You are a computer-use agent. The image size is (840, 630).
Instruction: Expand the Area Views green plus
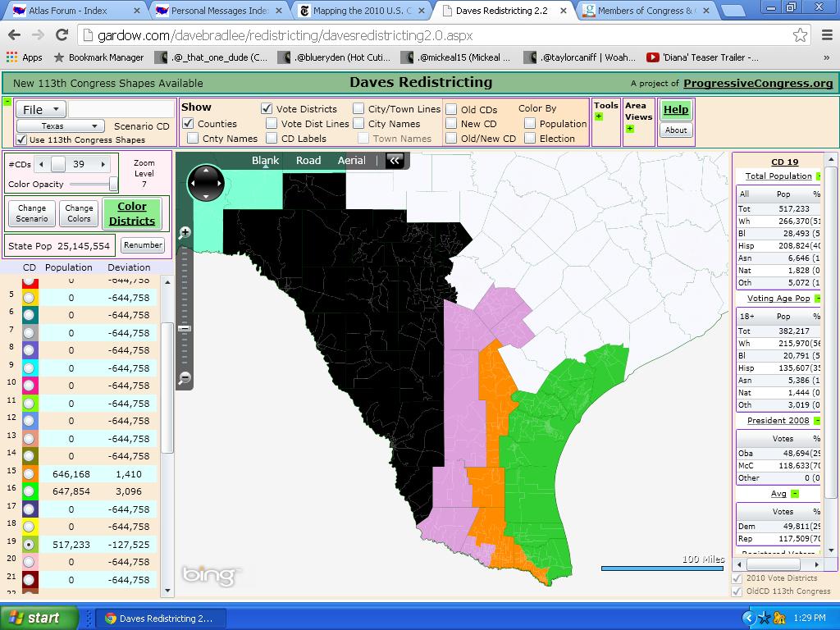click(x=630, y=129)
